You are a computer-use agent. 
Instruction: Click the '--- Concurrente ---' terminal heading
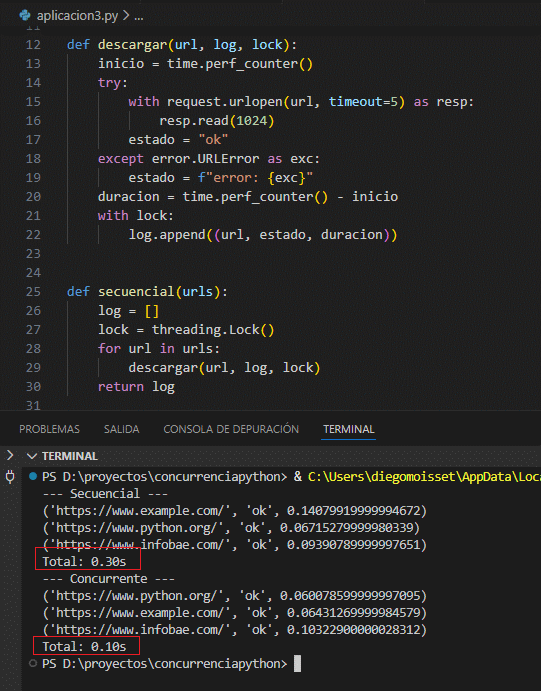point(108,579)
